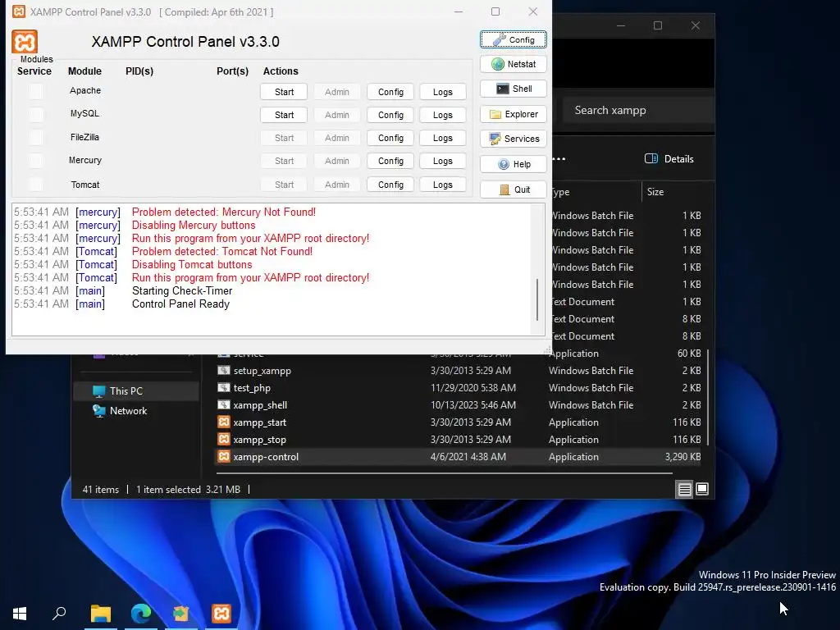
Task: Click the installer package taskbar icon
Action: coord(181,614)
